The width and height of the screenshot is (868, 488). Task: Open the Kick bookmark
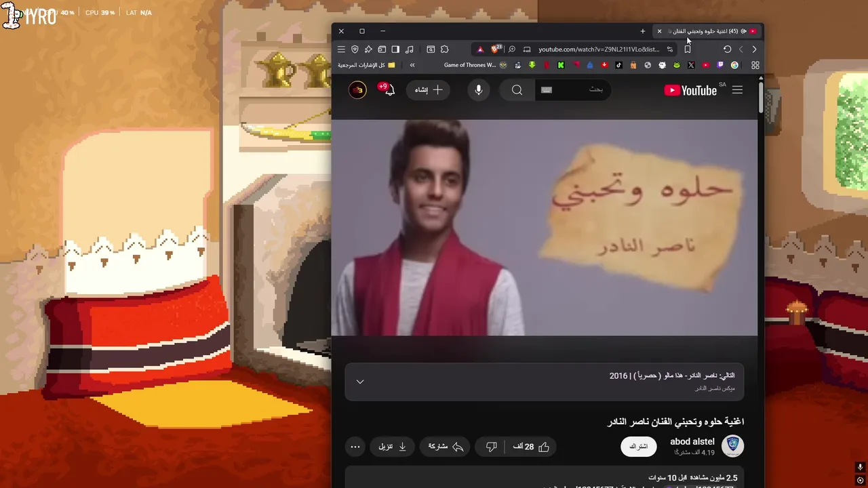click(x=561, y=65)
